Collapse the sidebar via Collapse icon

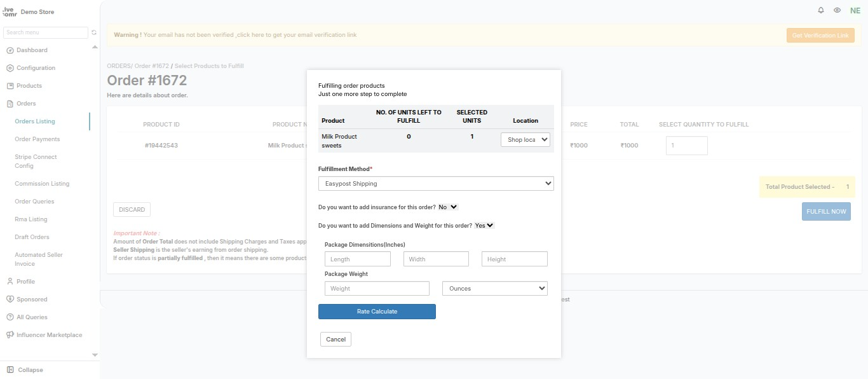10,369
